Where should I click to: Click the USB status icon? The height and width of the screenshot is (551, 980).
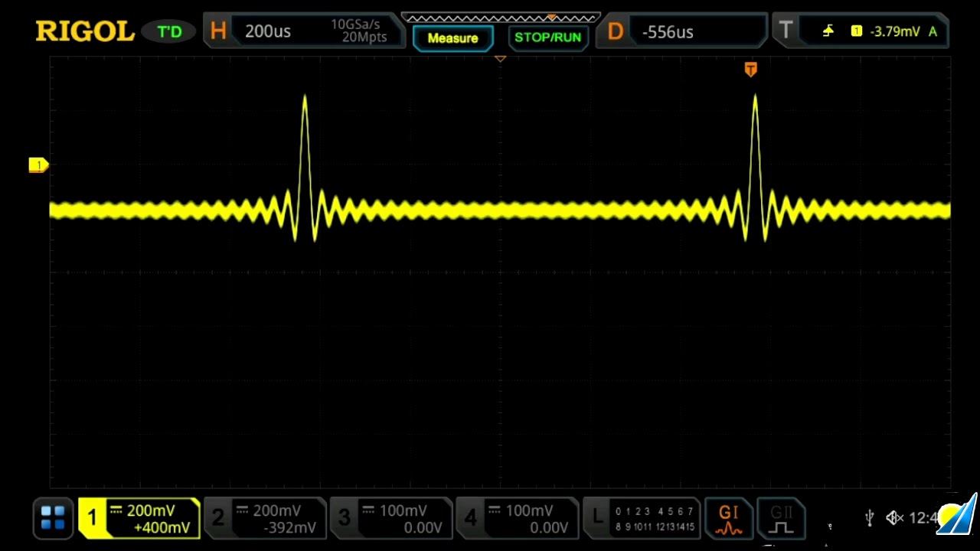[869, 518]
